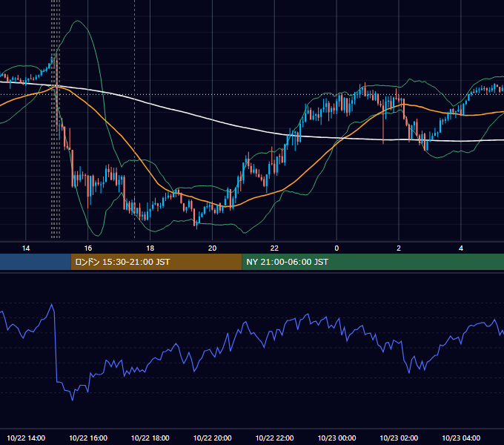Image resolution: width=504 pixels, height=445 pixels.
Task: Click the 4 hour label on upper axis
Action: tap(461, 248)
